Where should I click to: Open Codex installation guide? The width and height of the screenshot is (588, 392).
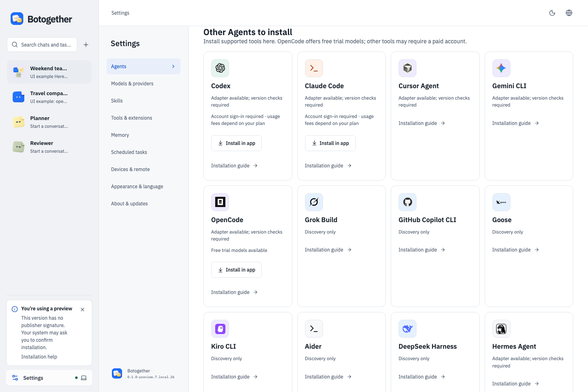[x=234, y=166]
